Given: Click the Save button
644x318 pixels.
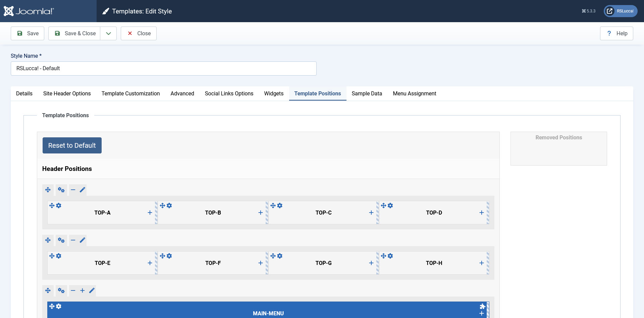Looking at the screenshot, I should 28,34.
